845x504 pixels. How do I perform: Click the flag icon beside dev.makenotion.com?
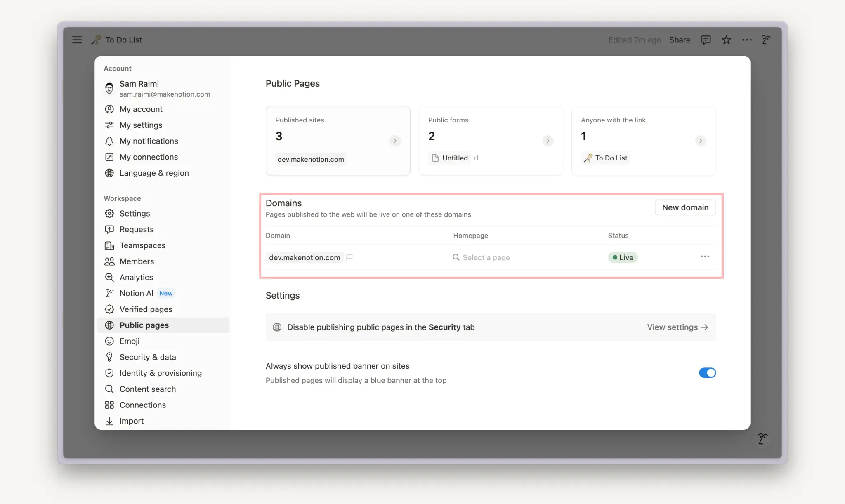tap(350, 257)
